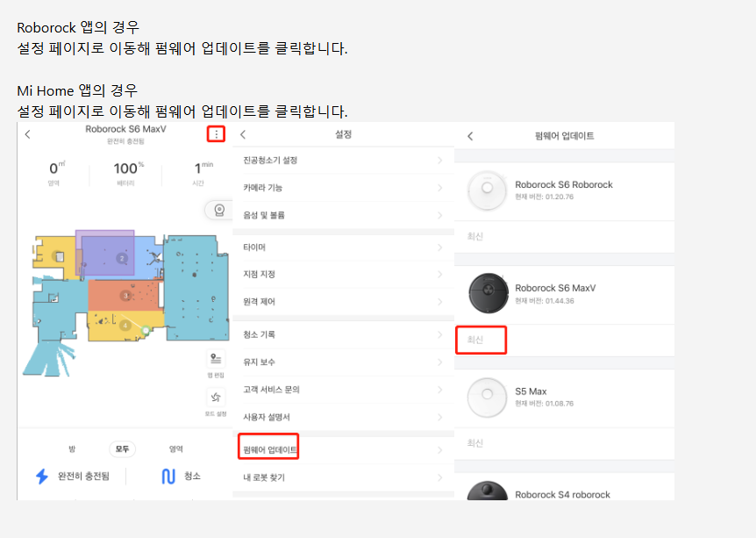This screenshot has width=756, height=538.
Task: Open 내 로봇 찾기 row
Action: click(x=343, y=477)
